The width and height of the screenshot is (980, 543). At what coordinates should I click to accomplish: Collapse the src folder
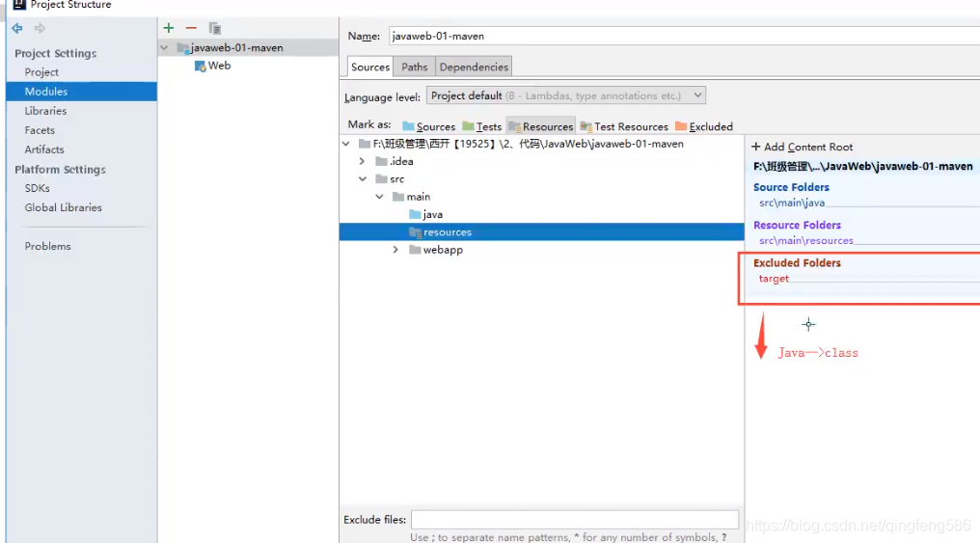tap(363, 178)
